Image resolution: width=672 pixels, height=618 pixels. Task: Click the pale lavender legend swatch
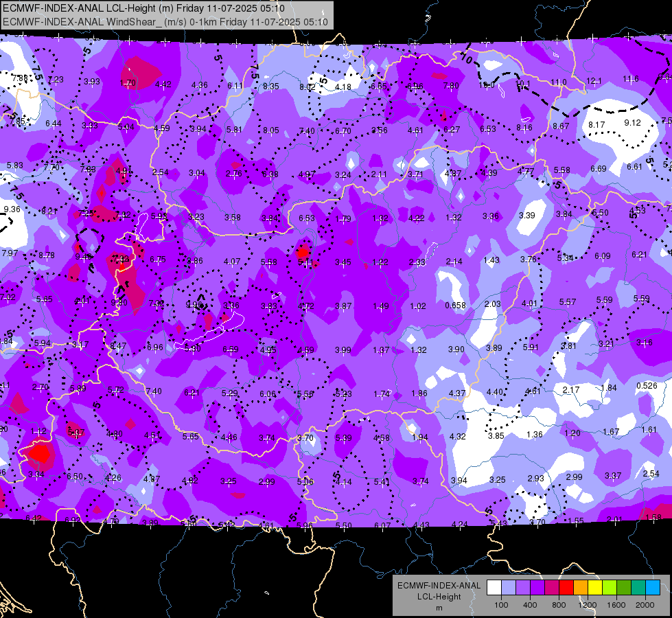(509, 588)
